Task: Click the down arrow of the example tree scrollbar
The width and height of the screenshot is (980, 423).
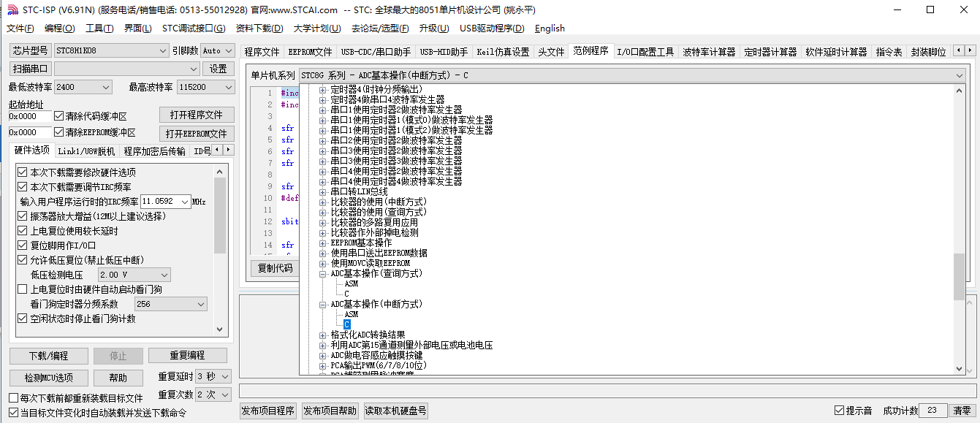Action: (x=959, y=369)
